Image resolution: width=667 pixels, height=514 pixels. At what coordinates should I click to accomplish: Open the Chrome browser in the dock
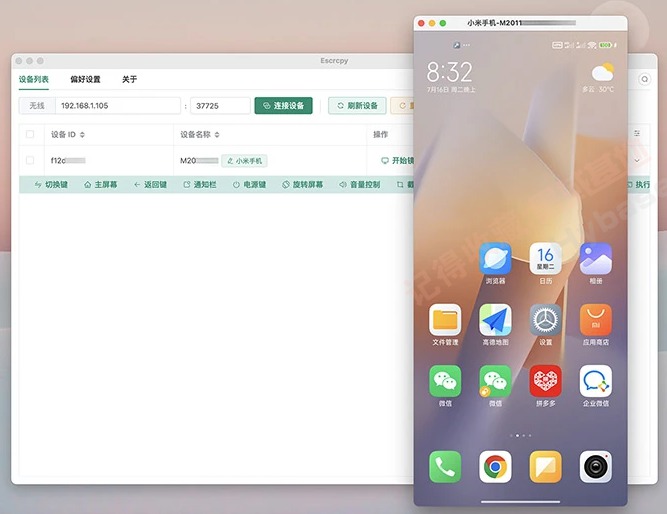tap(495, 467)
